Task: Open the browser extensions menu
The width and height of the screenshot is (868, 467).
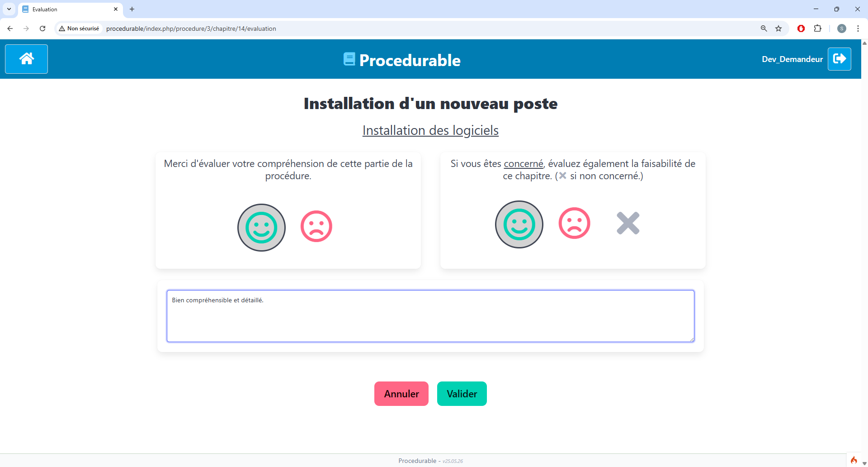Action: tap(818, 29)
